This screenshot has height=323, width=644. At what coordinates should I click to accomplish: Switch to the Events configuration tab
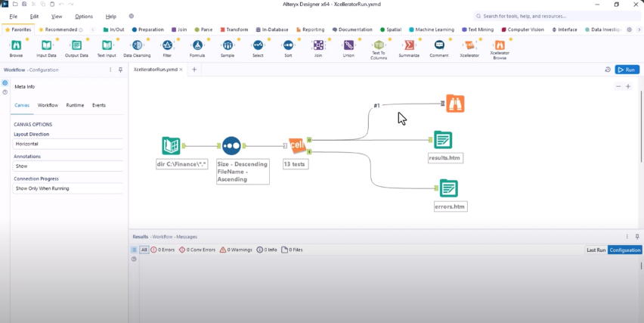(99, 105)
